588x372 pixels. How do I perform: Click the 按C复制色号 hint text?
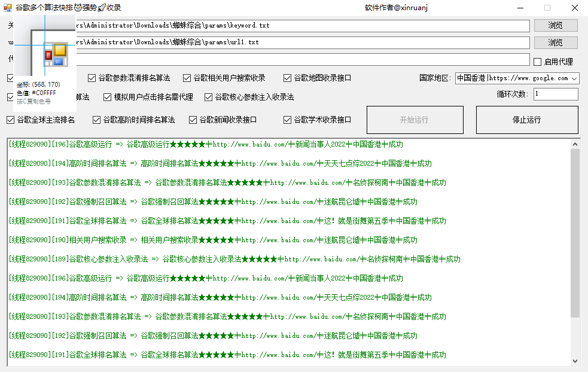[33, 101]
